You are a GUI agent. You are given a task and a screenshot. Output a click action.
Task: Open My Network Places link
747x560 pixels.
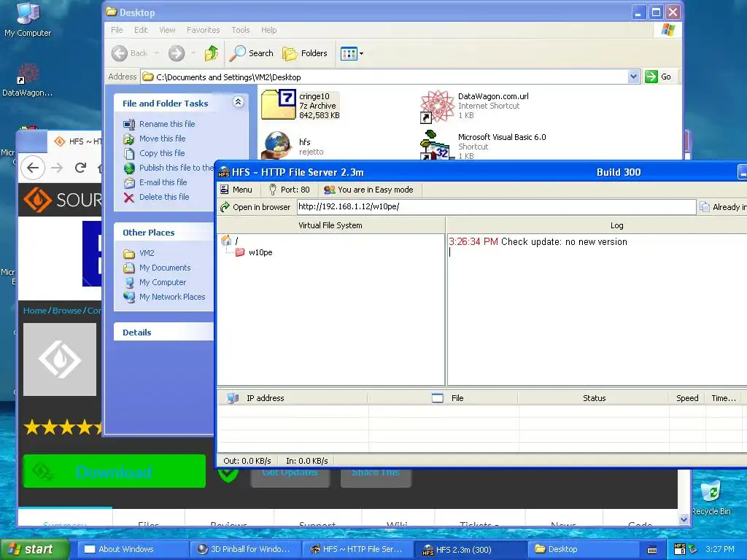(172, 297)
